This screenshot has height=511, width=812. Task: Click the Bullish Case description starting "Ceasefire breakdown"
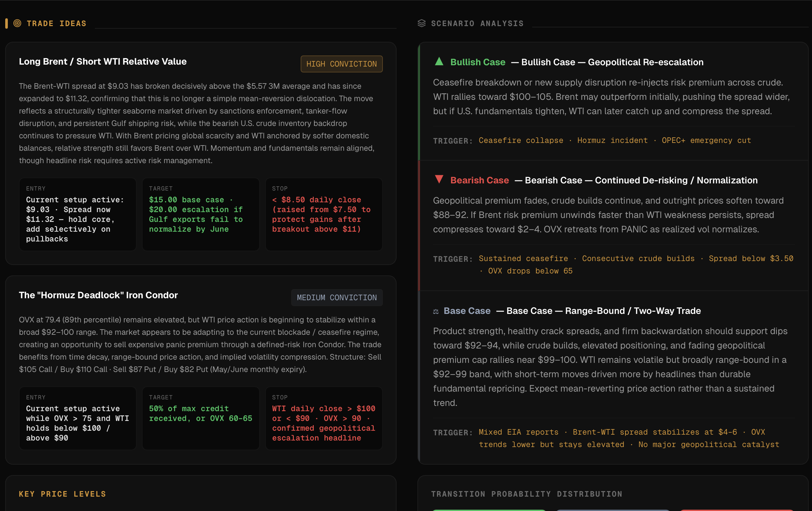(x=612, y=97)
